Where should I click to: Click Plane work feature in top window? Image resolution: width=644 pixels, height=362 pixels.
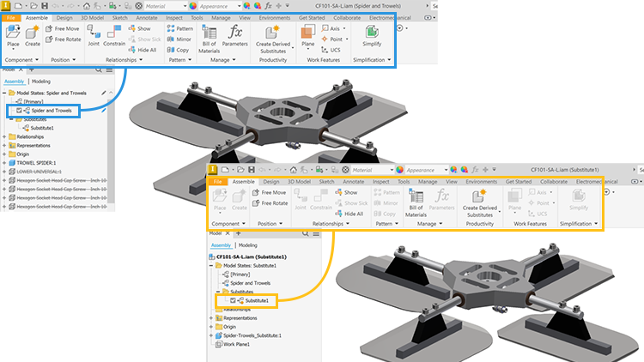click(307, 36)
